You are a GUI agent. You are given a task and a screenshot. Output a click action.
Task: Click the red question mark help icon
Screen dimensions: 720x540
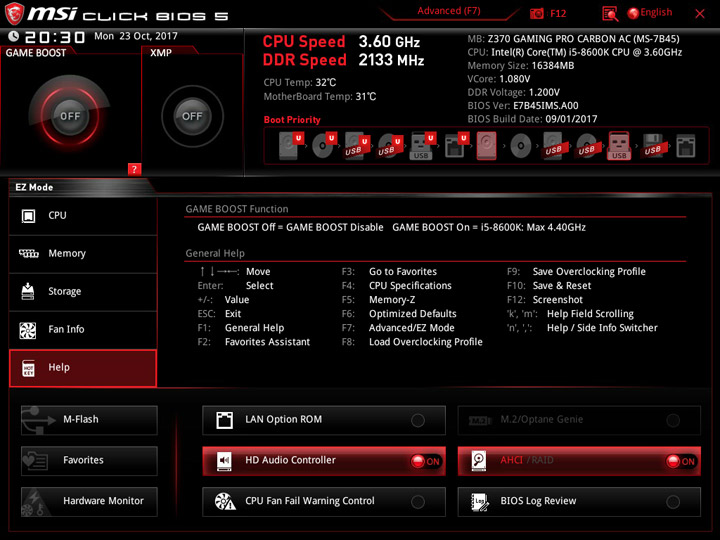point(134,169)
